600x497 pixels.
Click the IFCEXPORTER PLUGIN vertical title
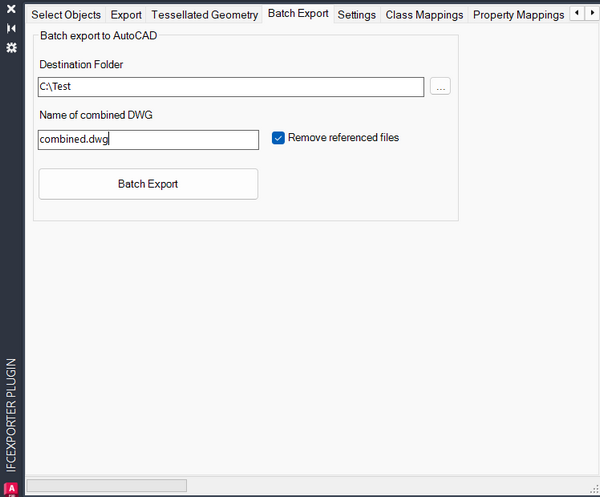pyautogui.click(x=11, y=415)
